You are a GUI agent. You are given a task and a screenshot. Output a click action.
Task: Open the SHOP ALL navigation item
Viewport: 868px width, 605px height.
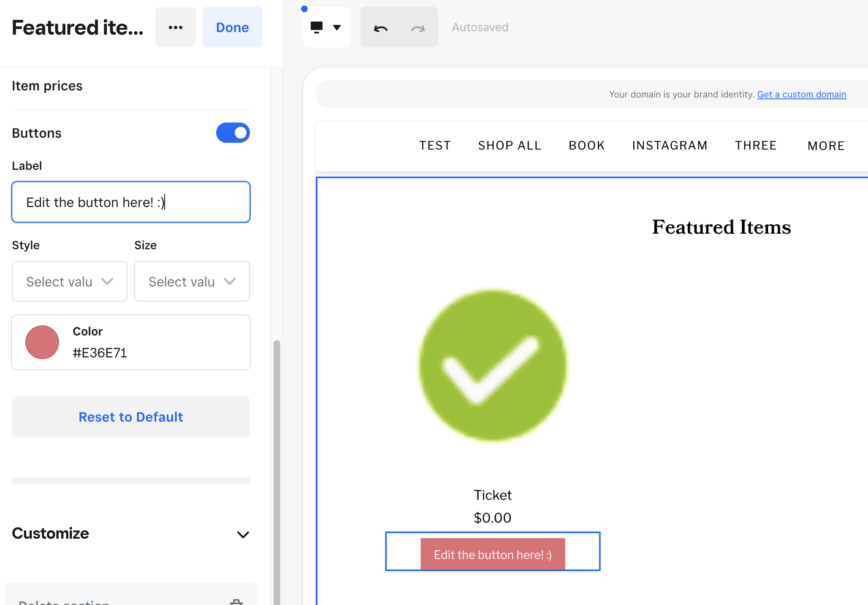[x=510, y=146]
